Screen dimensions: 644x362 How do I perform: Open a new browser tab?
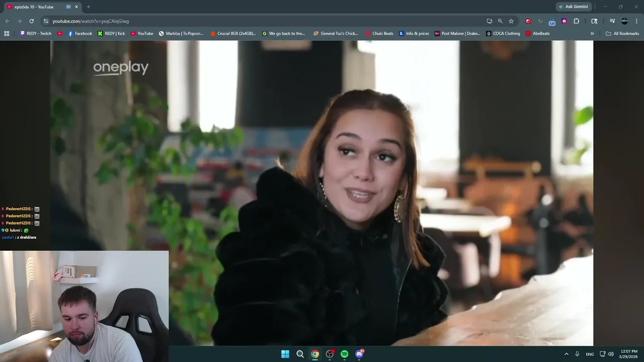(89, 7)
